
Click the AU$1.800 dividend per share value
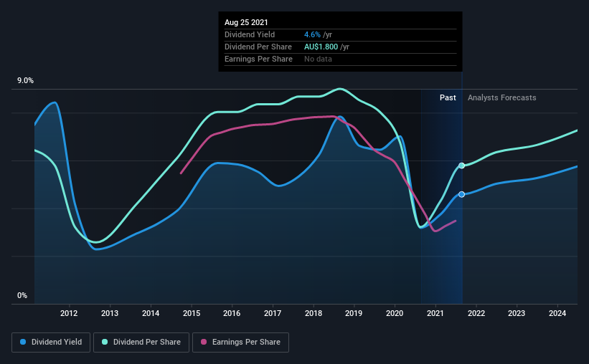[321, 47]
